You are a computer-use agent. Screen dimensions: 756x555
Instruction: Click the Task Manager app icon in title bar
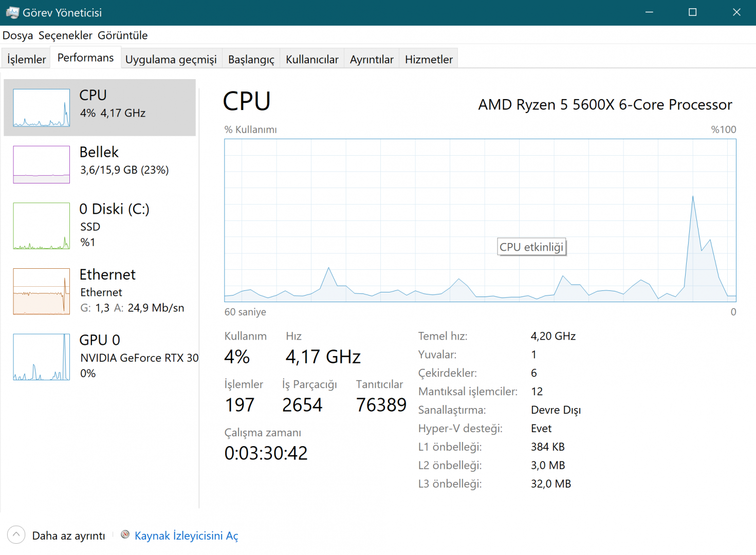12,12
